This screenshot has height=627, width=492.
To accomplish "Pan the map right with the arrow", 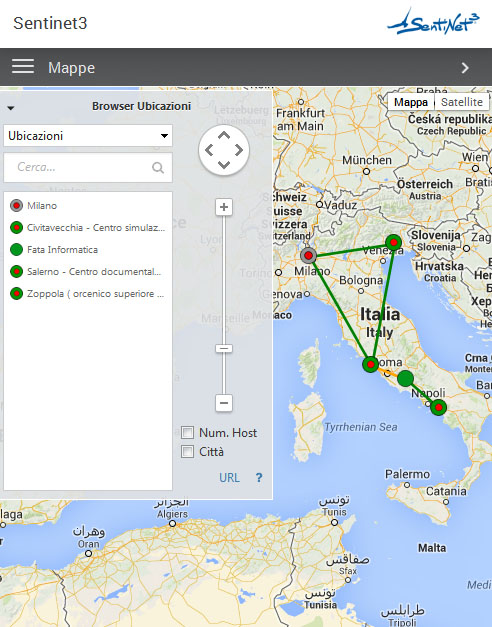I will (239, 150).
